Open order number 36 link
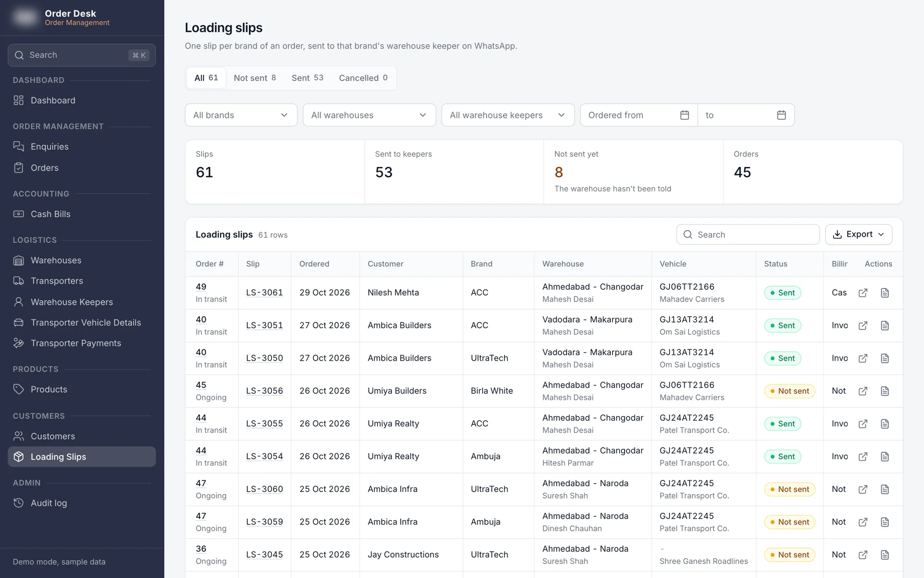This screenshot has width=924, height=578. pos(201,549)
